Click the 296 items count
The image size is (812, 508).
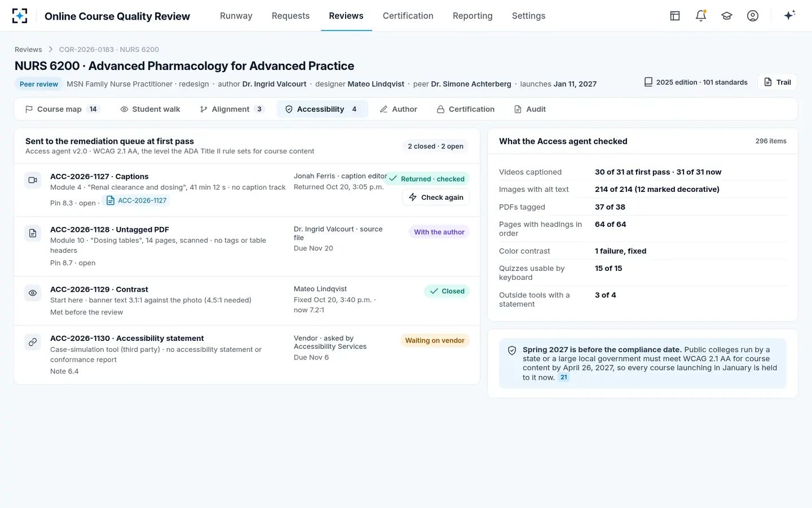click(771, 141)
